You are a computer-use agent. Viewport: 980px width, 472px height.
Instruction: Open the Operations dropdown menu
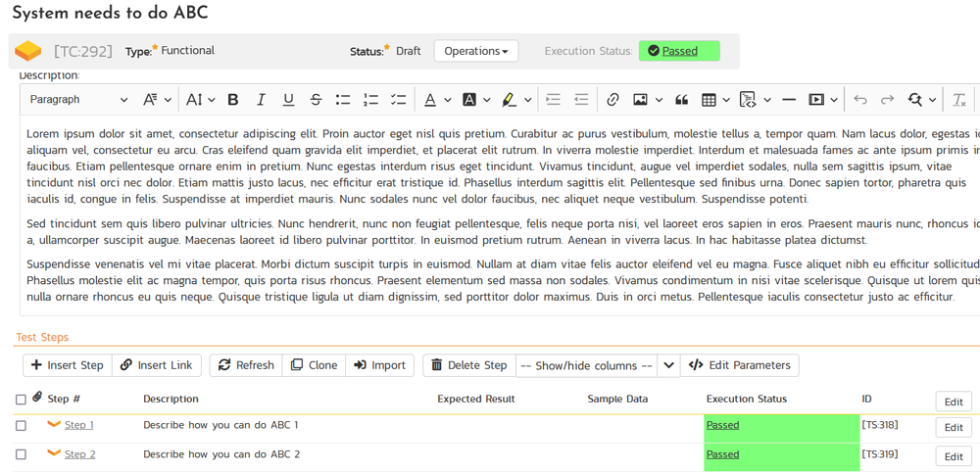coord(476,51)
